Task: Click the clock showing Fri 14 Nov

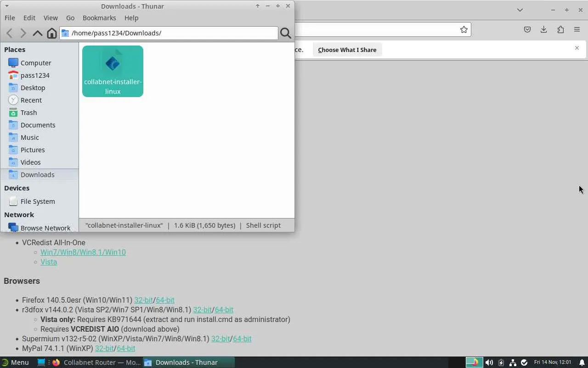Action: tap(553, 362)
